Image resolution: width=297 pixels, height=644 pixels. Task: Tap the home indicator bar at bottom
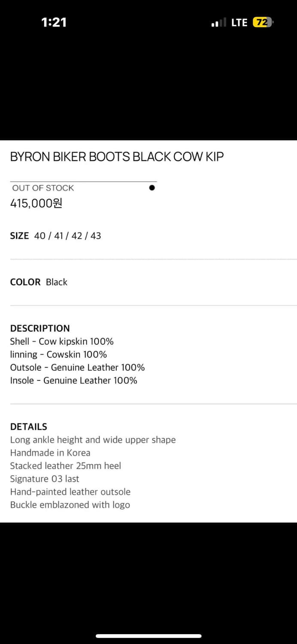148,636
